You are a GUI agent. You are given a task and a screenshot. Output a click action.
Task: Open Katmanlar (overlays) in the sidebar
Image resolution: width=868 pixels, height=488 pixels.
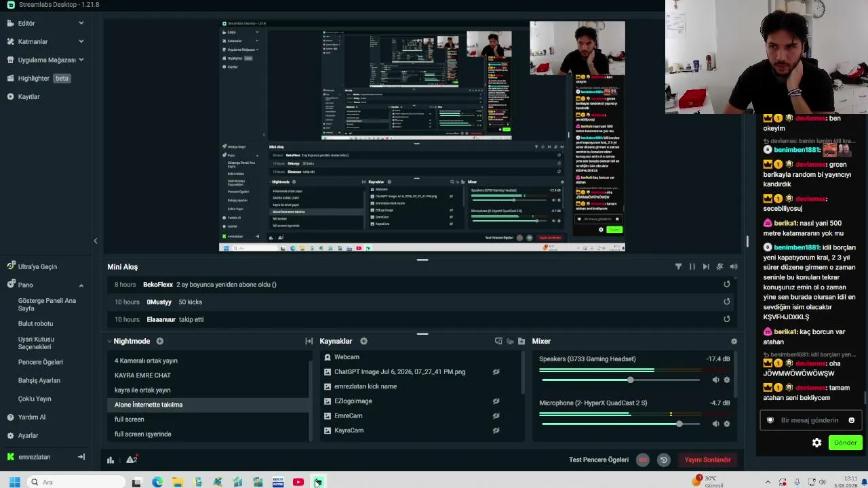coord(33,41)
